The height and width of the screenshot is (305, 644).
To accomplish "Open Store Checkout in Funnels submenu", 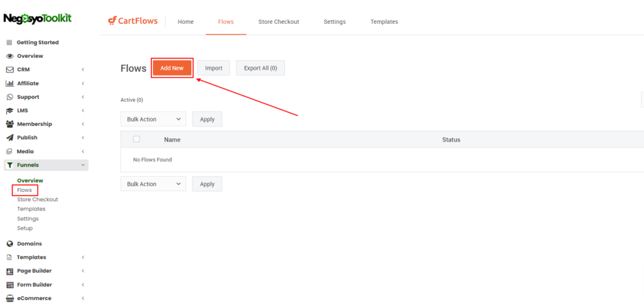I will point(38,199).
